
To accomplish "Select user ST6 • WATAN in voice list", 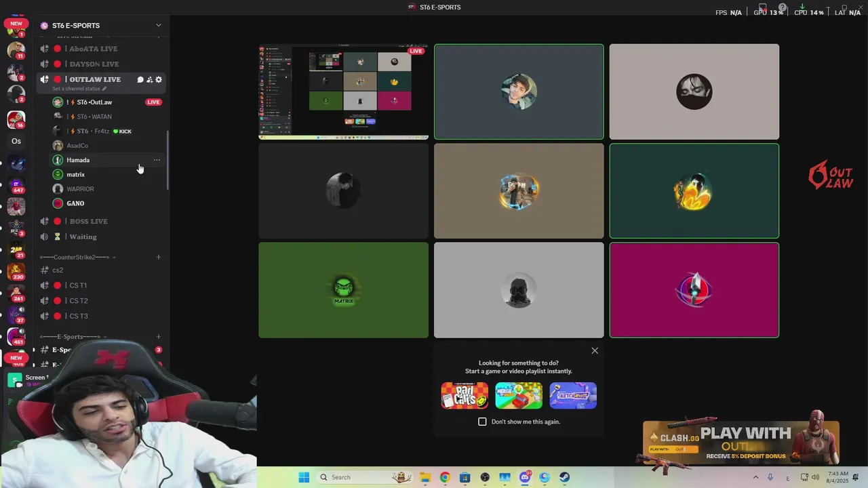I will 108,117.
